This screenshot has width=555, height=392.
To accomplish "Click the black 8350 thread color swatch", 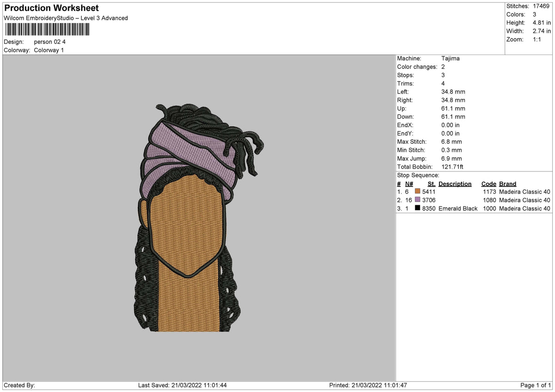I will coord(418,208).
